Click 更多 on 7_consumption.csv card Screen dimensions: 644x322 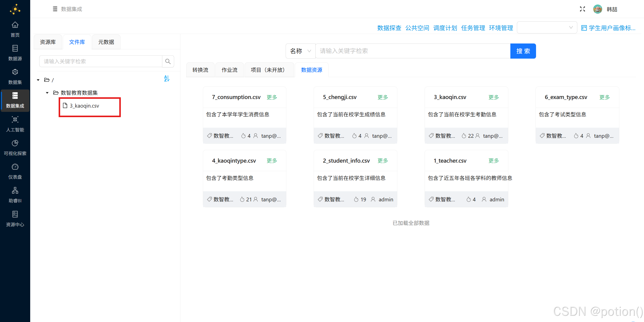[x=272, y=97]
